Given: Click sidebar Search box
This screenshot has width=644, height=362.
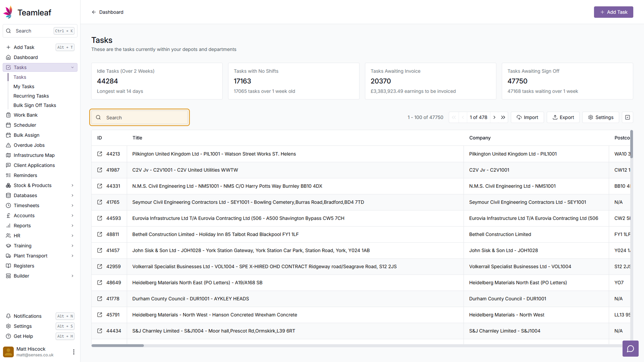Looking at the screenshot, I should (40, 31).
